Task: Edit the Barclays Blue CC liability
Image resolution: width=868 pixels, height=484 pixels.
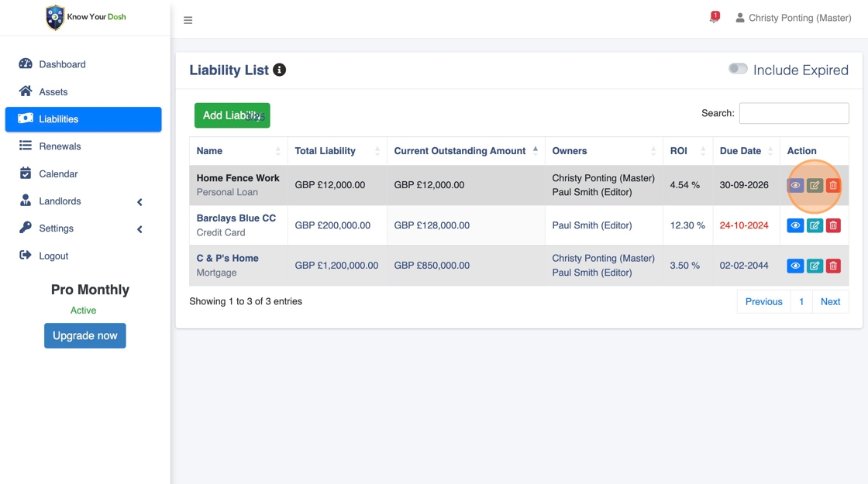Action: pos(815,225)
